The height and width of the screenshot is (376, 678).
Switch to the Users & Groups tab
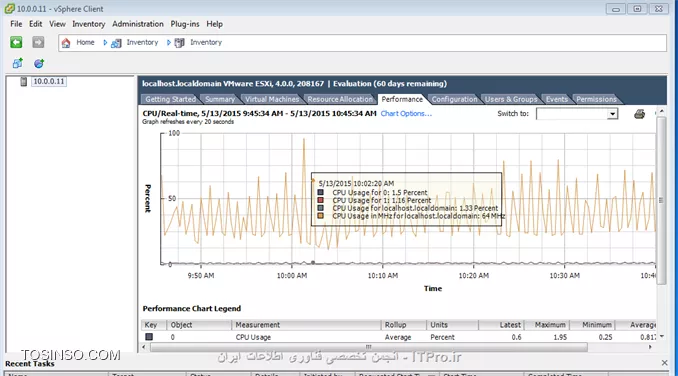coord(511,99)
